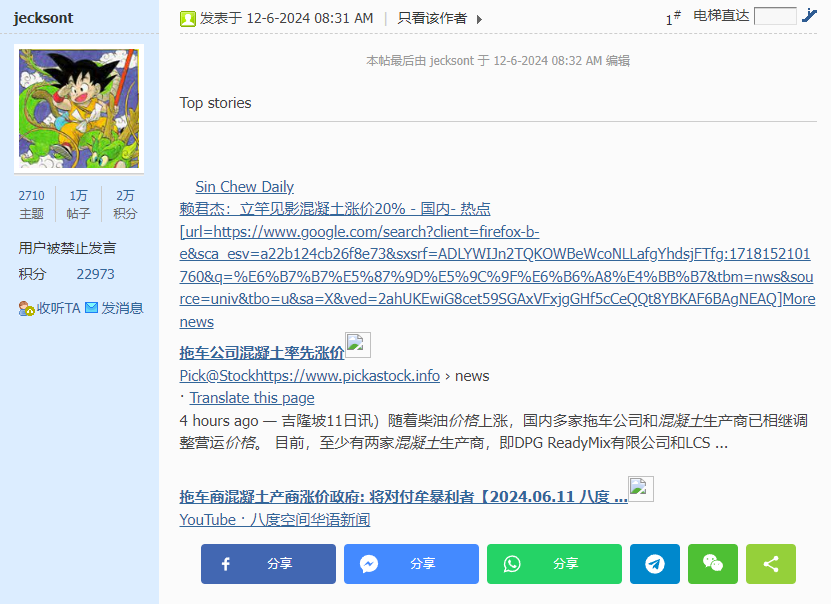Share the post on WhatsApp
831x604 pixels.
pyautogui.click(x=554, y=564)
